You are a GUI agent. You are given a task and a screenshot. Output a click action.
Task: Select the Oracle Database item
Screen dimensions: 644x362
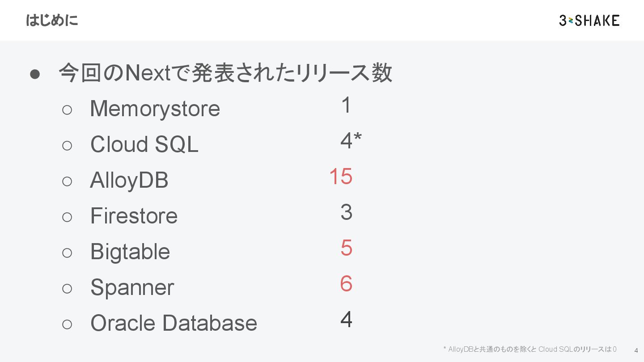174,323
